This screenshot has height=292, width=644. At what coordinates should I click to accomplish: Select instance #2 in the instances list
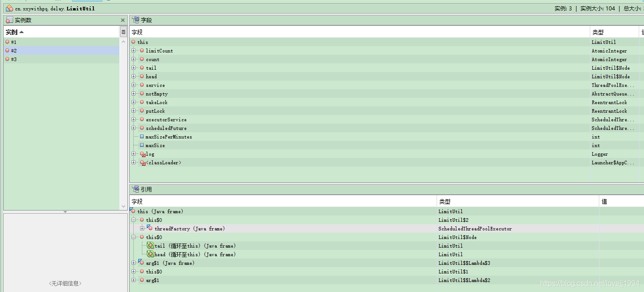61,51
